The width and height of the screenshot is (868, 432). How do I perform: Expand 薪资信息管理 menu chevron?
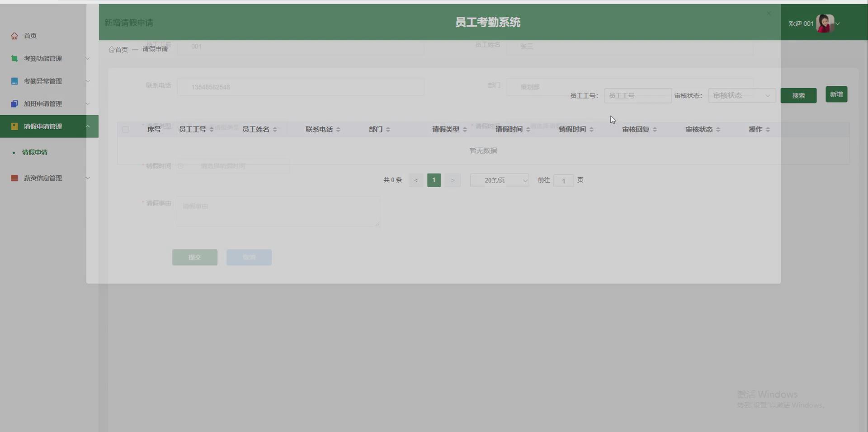[x=88, y=178]
